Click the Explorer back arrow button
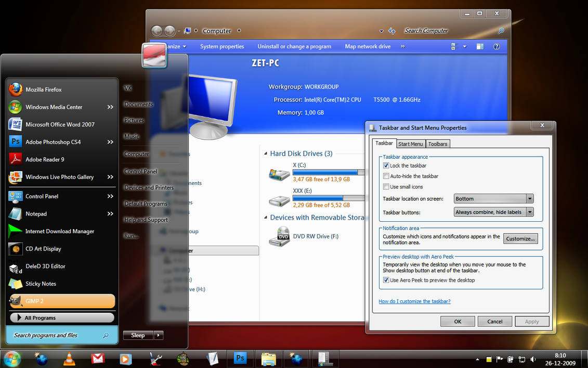588x368 pixels. 157,31
